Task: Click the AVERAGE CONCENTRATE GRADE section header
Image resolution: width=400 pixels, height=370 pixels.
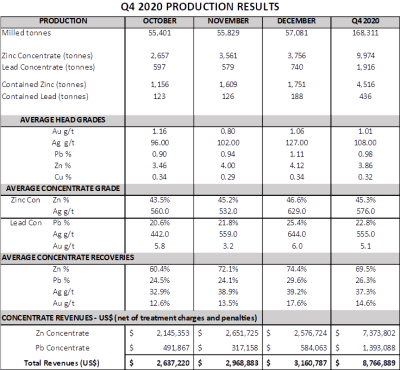Action: [x=63, y=188]
